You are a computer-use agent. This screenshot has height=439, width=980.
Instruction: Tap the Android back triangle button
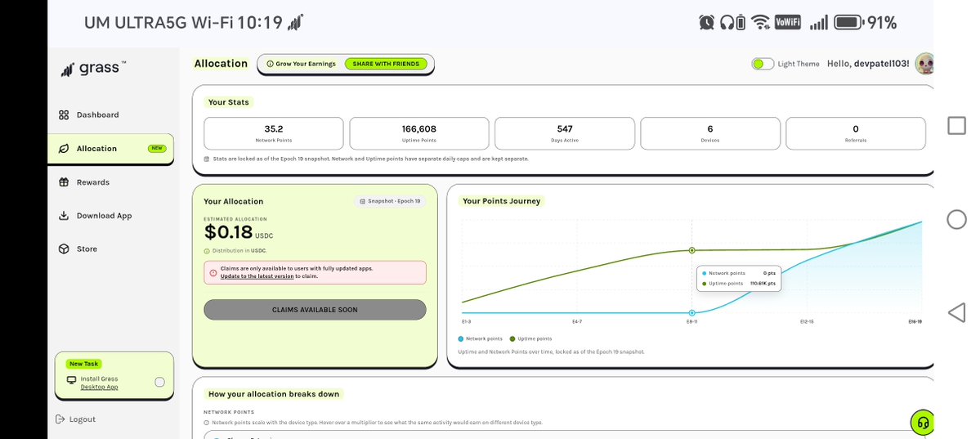click(957, 312)
